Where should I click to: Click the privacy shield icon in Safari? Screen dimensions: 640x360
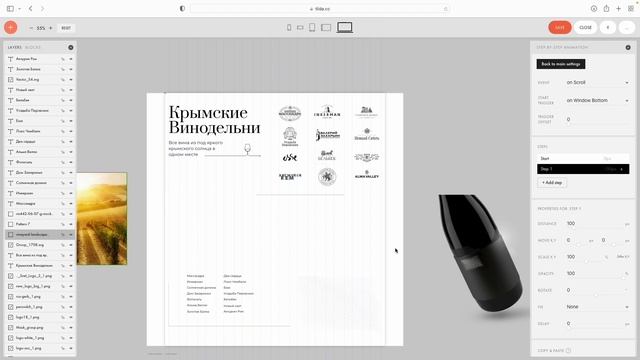coord(182,9)
